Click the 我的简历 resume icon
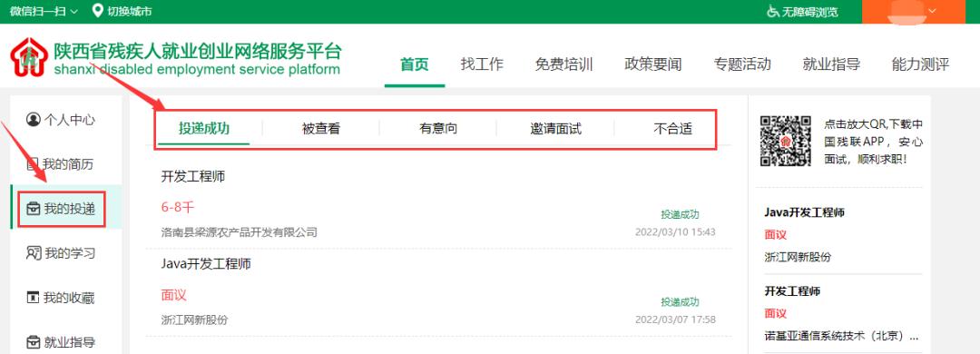Image resolution: width=980 pixels, height=354 pixels. (x=33, y=164)
